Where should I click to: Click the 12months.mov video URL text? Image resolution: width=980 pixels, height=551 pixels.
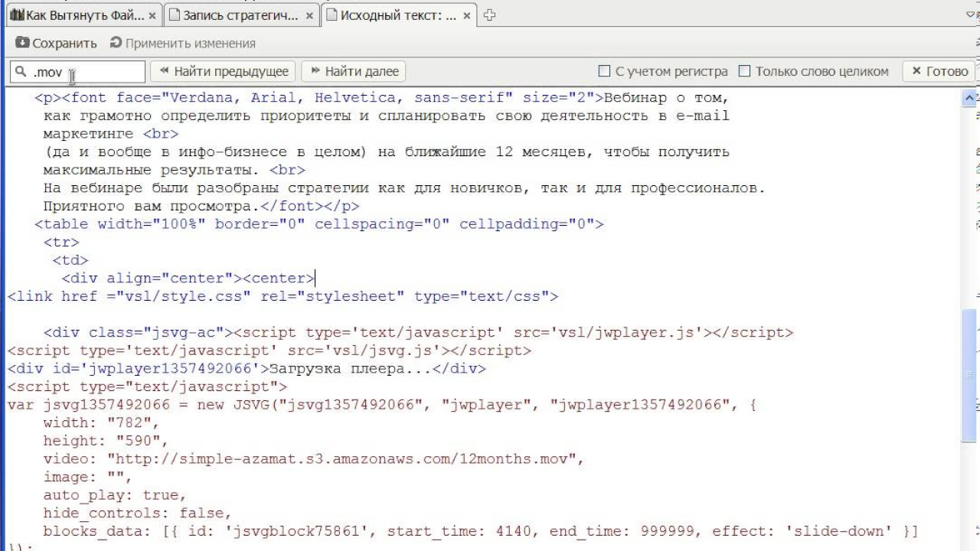point(342,459)
